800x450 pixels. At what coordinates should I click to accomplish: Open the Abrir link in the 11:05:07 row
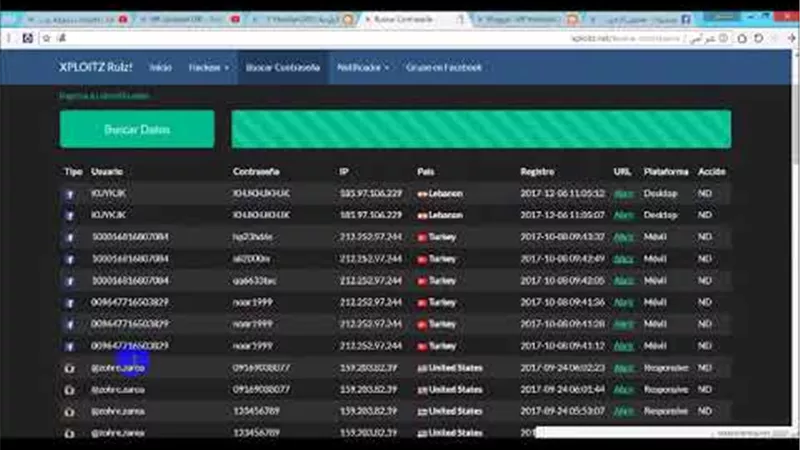pos(623,215)
